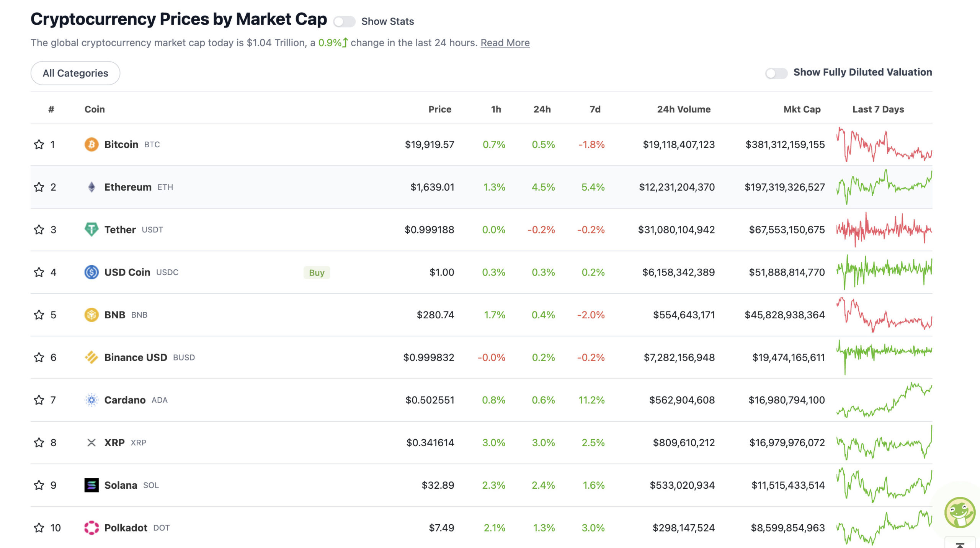The width and height of the screenshot is (980, 548).
Task: Click Tether 24h volume $31,080,104,942
Action: pos(676,230)
